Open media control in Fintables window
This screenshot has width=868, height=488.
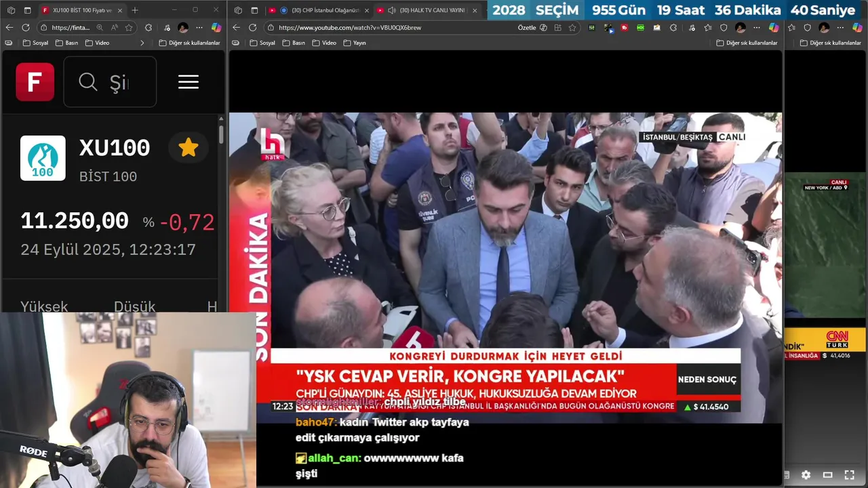pos(167,28)
